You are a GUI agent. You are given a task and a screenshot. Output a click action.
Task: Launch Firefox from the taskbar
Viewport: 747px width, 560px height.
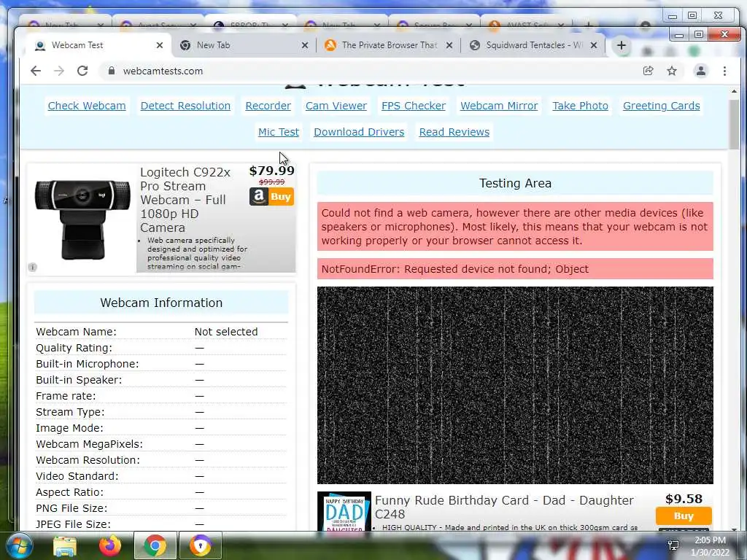(x=110, y=545)
